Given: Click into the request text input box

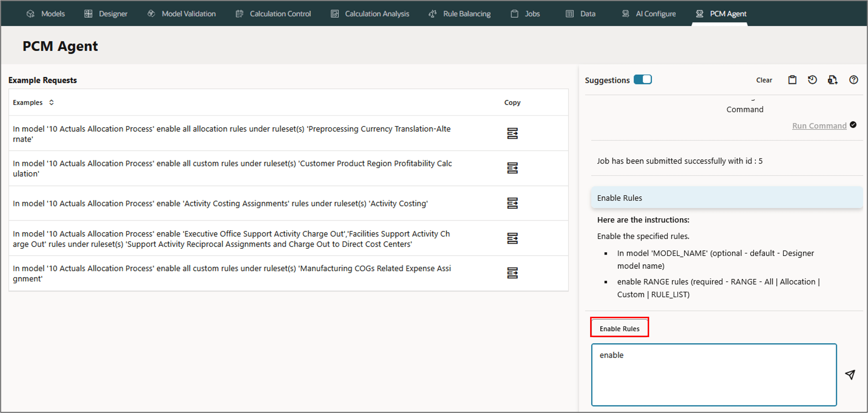Looking at the screenshot, I should (714, 375).
